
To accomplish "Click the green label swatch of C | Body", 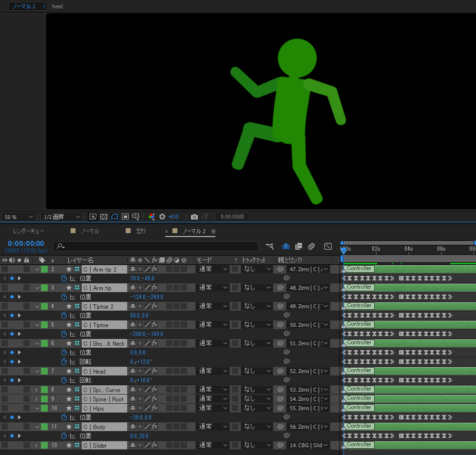I will (44, 427).
